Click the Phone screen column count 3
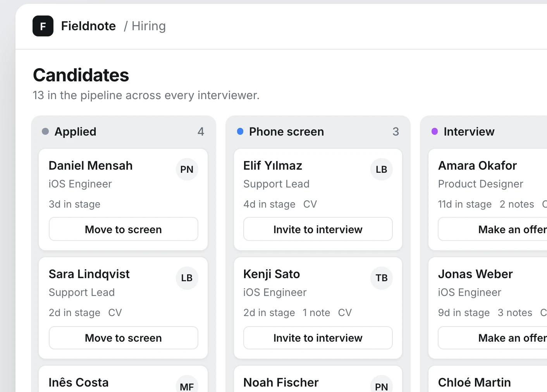 pyautogui.click(x=396, y=132)
